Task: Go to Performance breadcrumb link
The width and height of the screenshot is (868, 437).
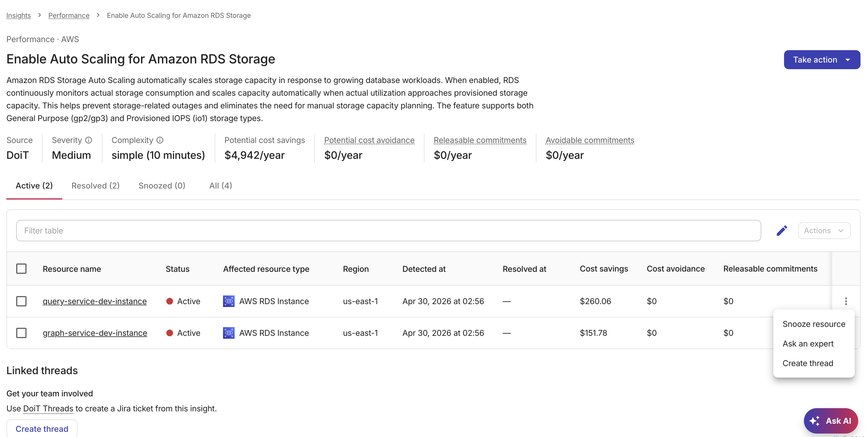Action: (x=69, y=16)
